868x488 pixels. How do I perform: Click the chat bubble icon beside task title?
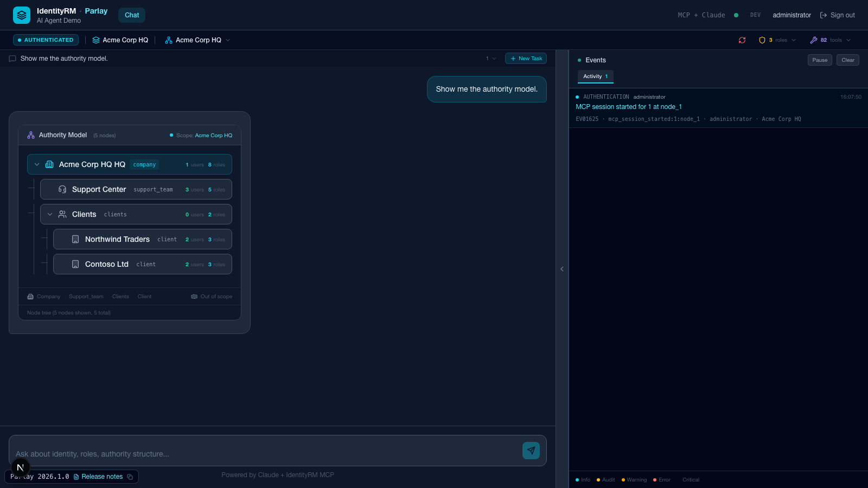[x=12, y=59]
